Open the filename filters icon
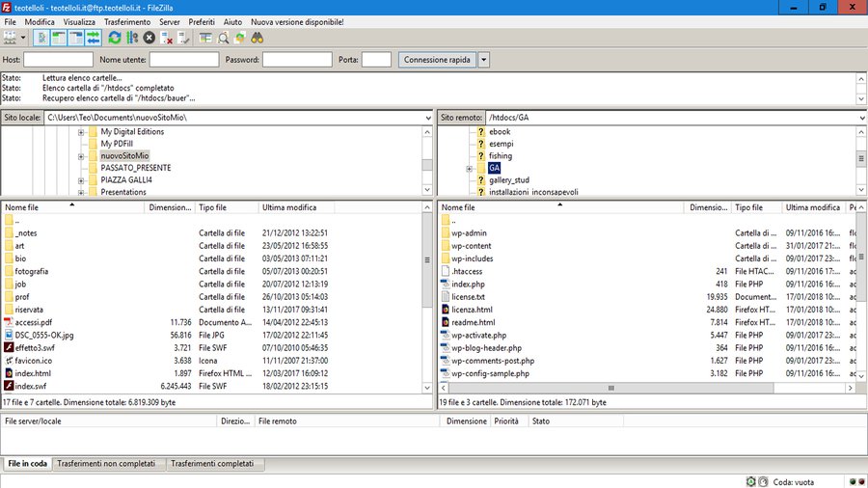The height and width of the screenshot is (488, 868). [x=205, y=38]
